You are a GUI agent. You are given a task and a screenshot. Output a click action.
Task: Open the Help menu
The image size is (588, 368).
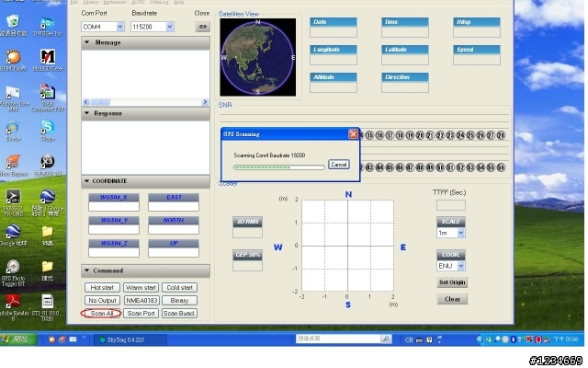pyautogui.click(x=179, y=2)
